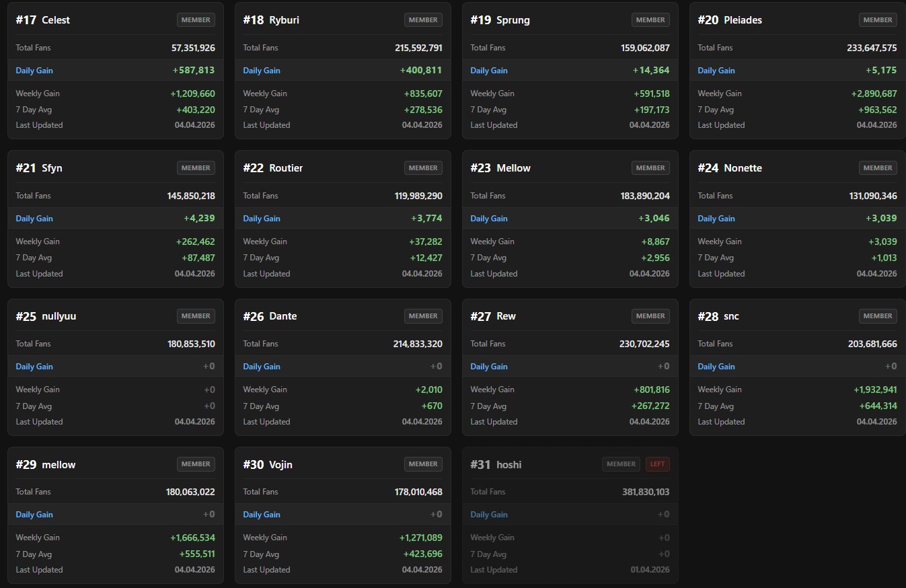This screenshot has width=906, height=588.
Task: Choose the Pleiades name on card #20
Action: coord(743,20)
